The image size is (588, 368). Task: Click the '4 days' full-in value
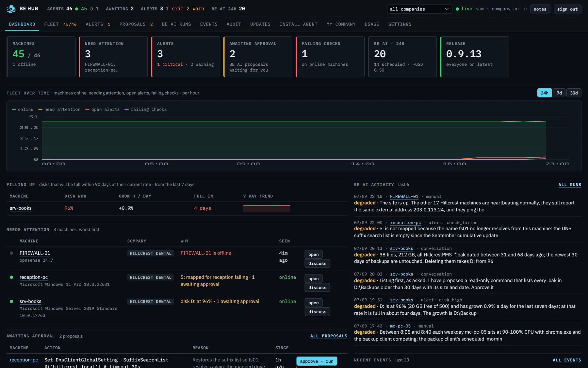coord(203,208)
